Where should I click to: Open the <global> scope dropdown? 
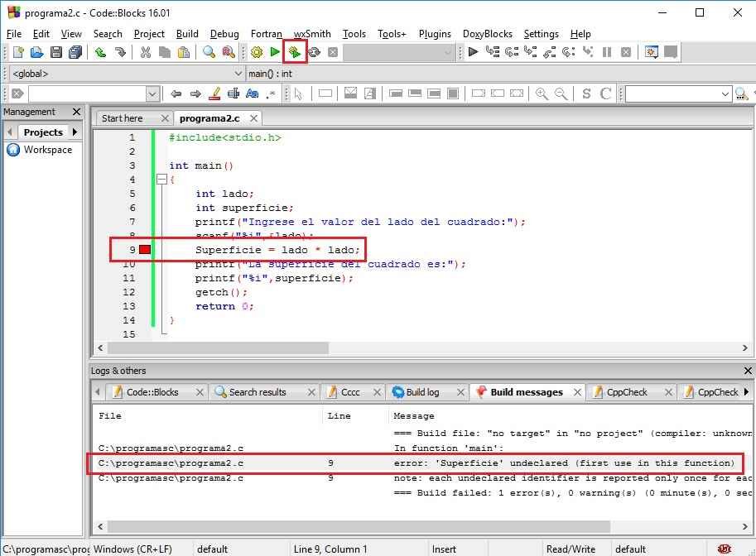(x=238, y=74)
